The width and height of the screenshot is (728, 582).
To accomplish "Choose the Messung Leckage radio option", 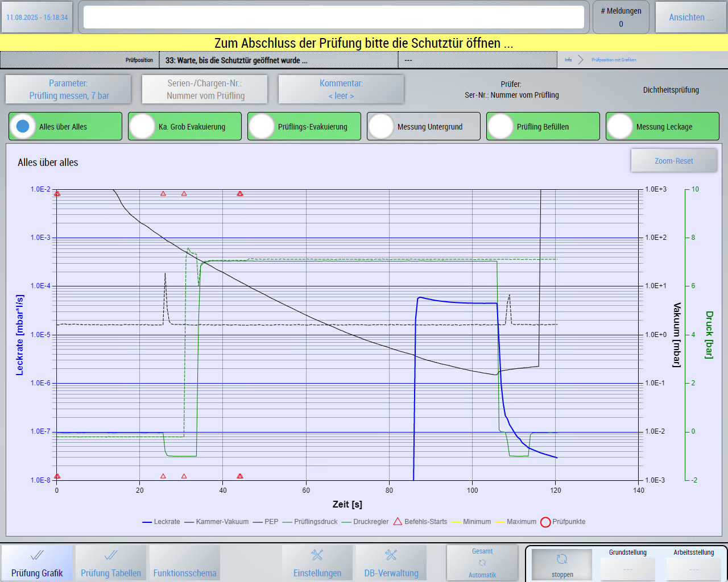I will [x=621, y=126].
